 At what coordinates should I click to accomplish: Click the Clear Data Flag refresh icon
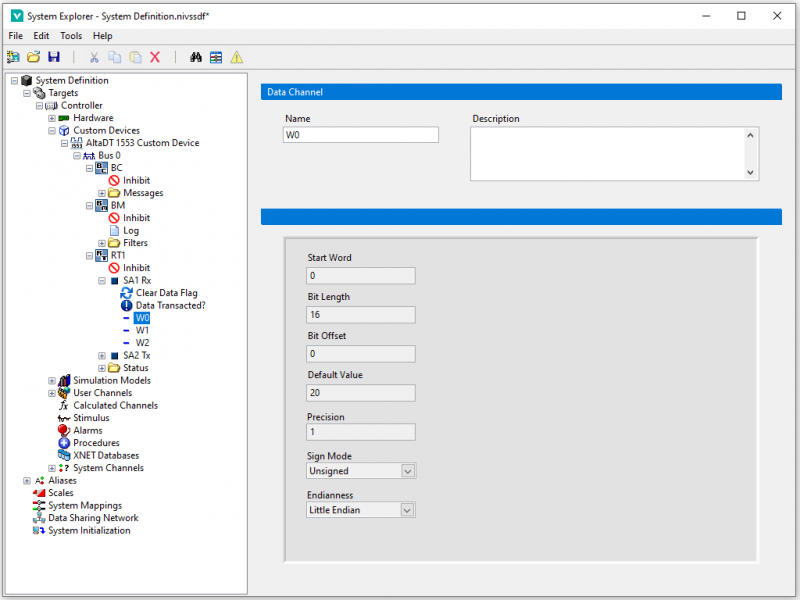tap(127, 293)
